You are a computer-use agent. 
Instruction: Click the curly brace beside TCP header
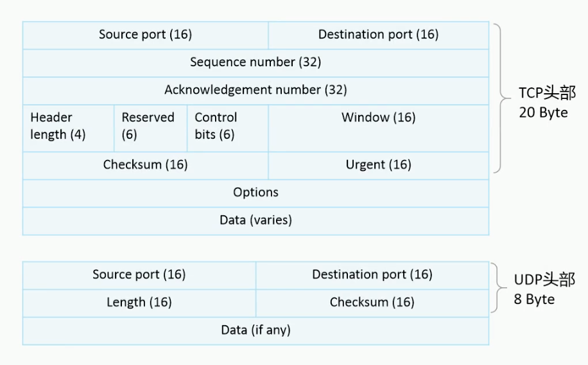pos(501,98)
